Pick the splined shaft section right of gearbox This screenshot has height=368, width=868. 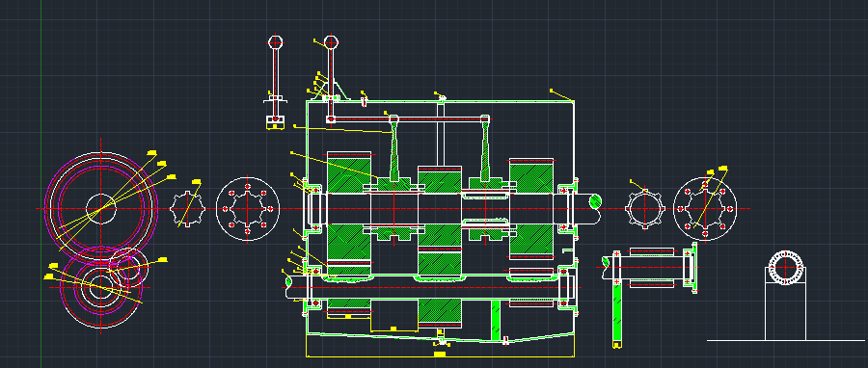(645, 209)
